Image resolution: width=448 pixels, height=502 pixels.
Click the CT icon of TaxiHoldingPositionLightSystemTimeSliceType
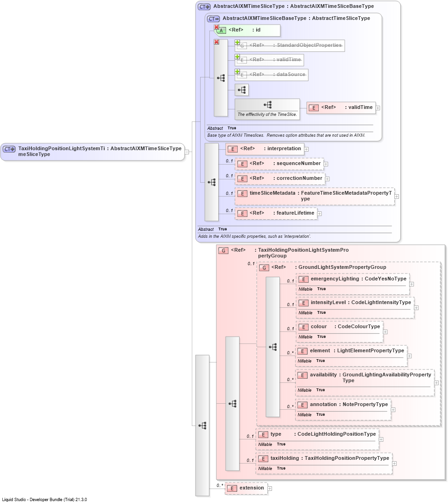click(x=9, y=149)
